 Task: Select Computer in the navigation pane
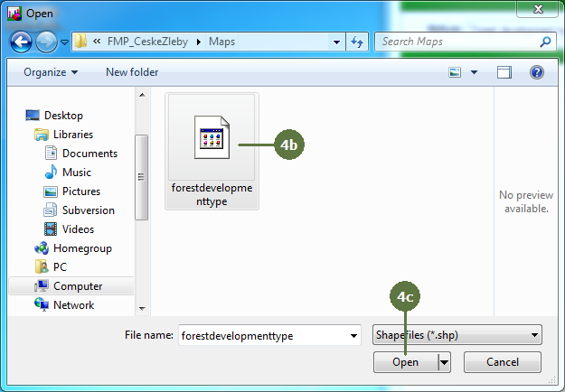tap(78, 286)
